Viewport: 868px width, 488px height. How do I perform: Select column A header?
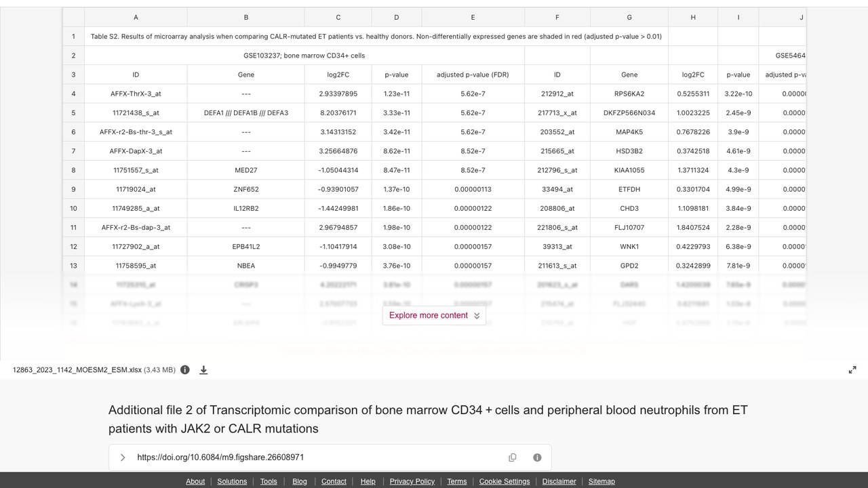[x=136, y=17]
